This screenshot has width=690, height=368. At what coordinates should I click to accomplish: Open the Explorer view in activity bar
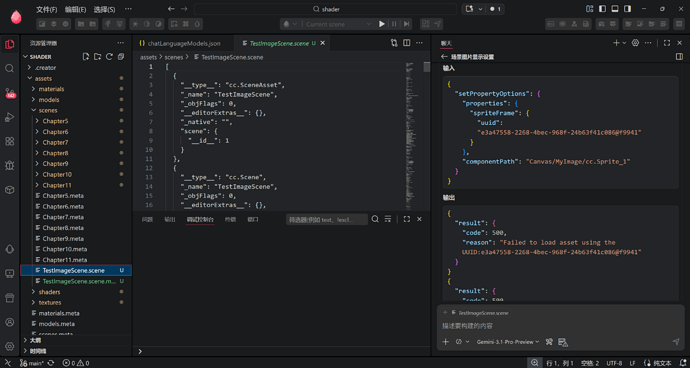[x=9, y=44]
